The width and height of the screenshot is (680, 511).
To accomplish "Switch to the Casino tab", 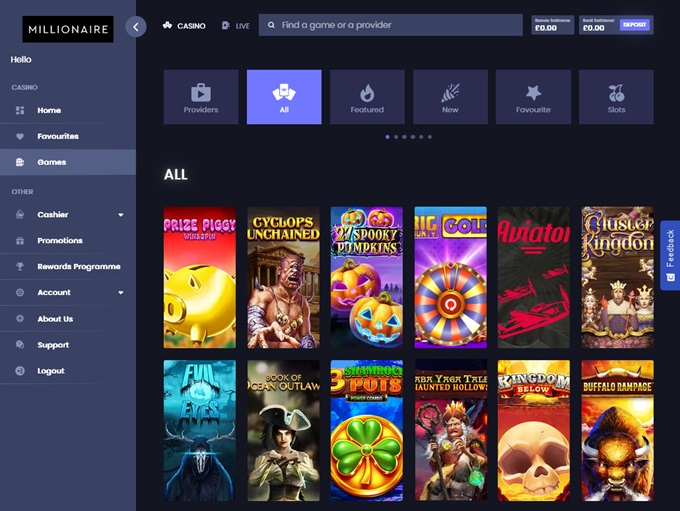I will tap(184, 25).
